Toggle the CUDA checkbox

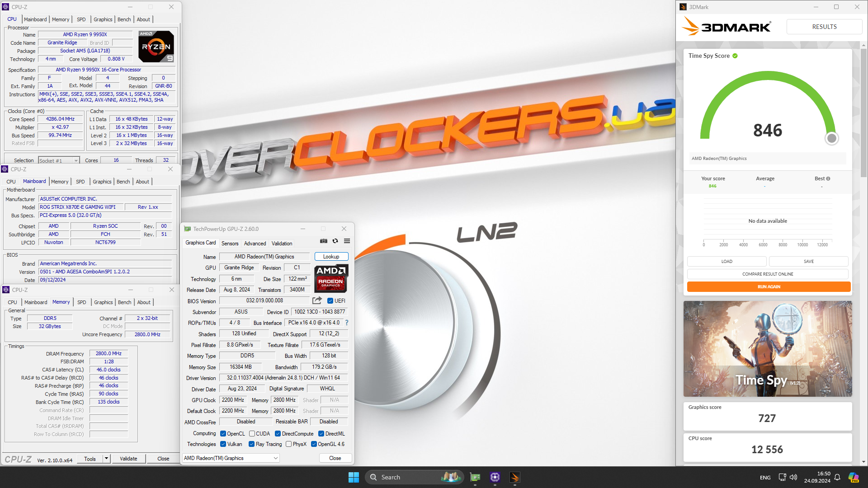pos(252,434)
